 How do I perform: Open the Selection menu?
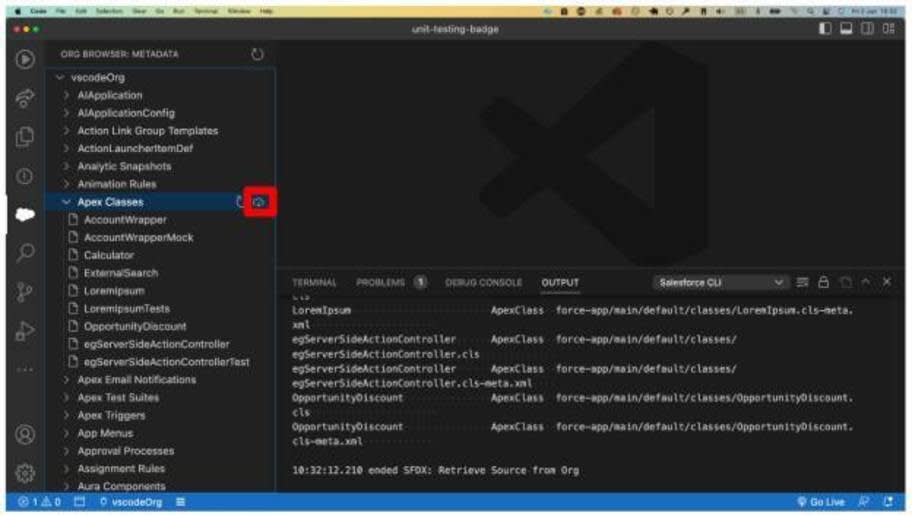coord(109,11)
